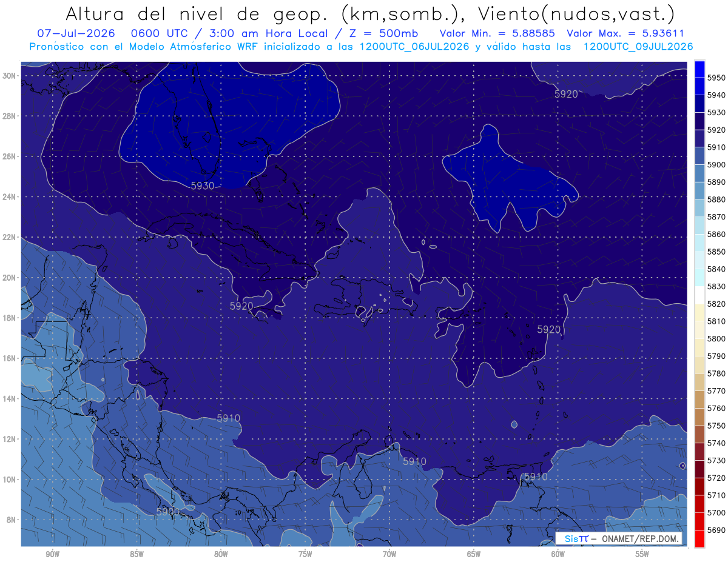Click the 5700 value on the color scale

click(x=716, y=512)
